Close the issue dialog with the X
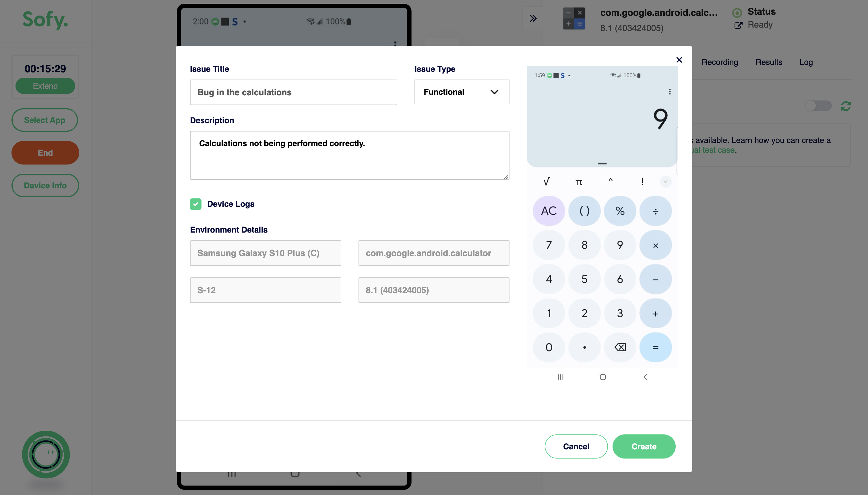This screenshot has width=868, height=495. click(x=679, y=60)
